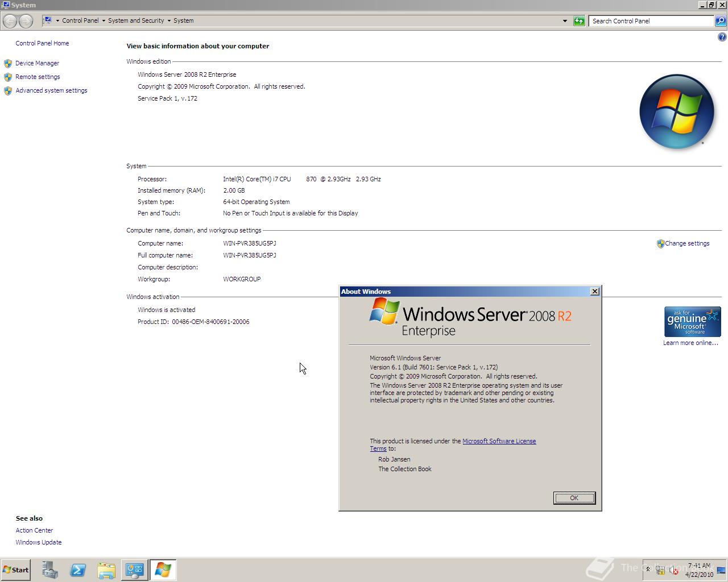This screenshot has width=728, height=582.
Task: Open the Remote settings link
Action: point(38,77)
